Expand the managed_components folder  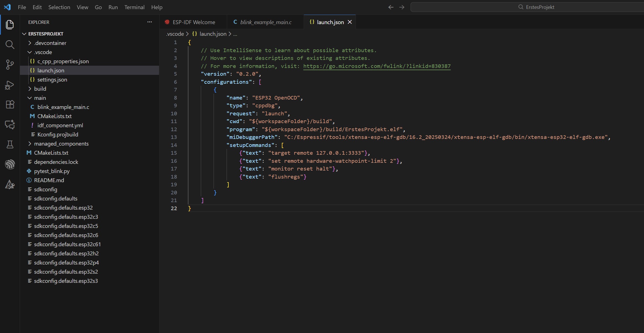point(61,144)
